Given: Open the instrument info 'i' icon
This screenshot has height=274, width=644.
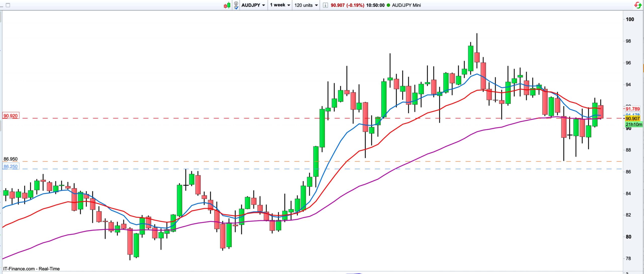Looking at the screenshot, I should tap(325, 5).
